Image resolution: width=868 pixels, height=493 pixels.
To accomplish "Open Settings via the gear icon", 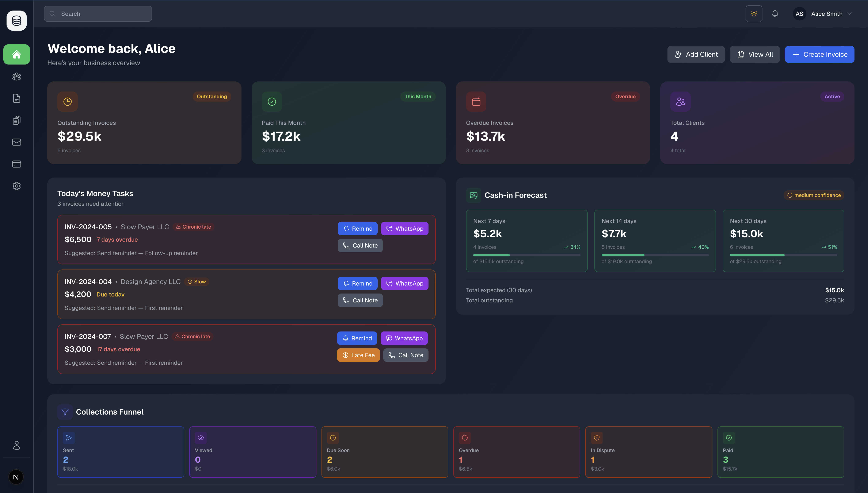I will (16, 186).
